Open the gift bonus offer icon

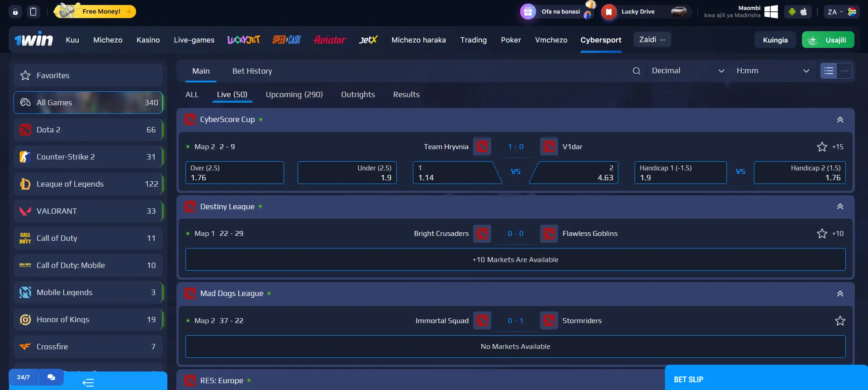click(x=528, y=12)
